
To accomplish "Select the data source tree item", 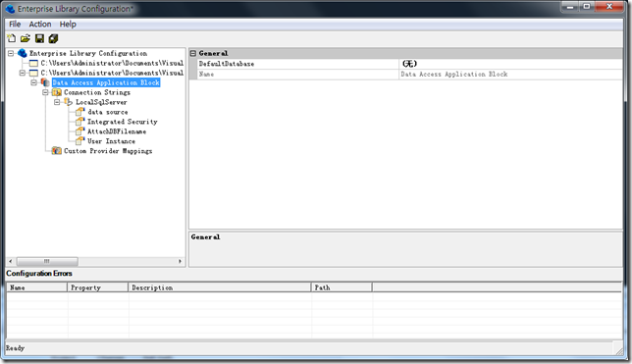I will [108, 112].
